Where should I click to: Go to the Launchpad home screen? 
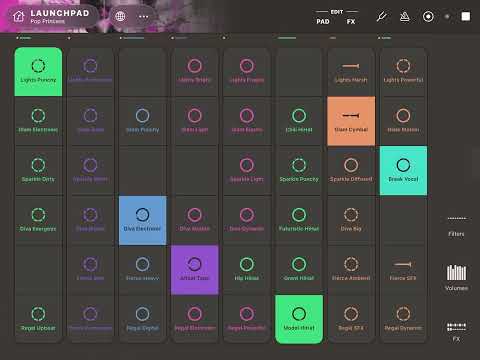[19, 16]
